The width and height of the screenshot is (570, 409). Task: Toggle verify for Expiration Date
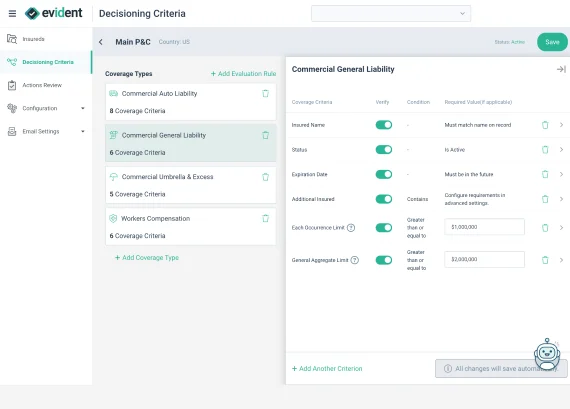pos(384,175)
